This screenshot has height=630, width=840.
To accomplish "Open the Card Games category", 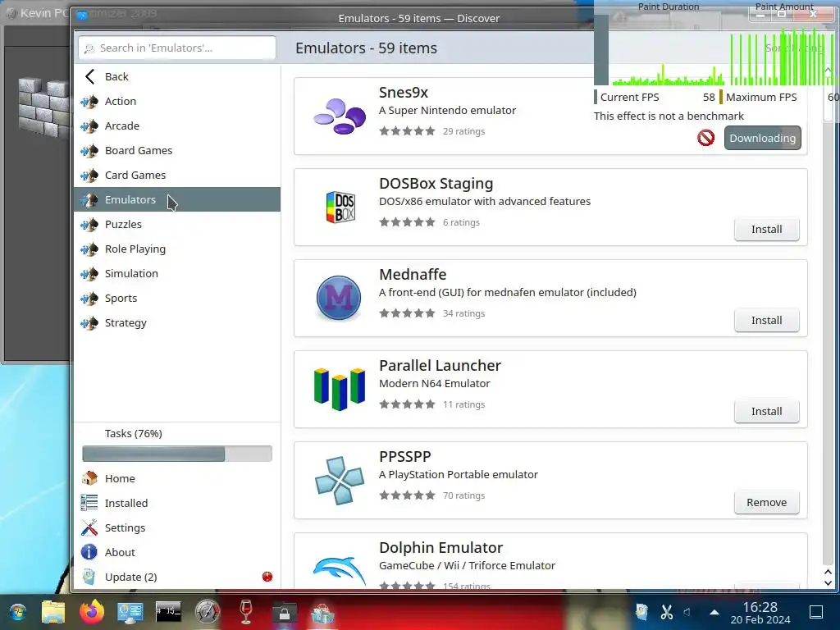I will (x=177, y=176).
